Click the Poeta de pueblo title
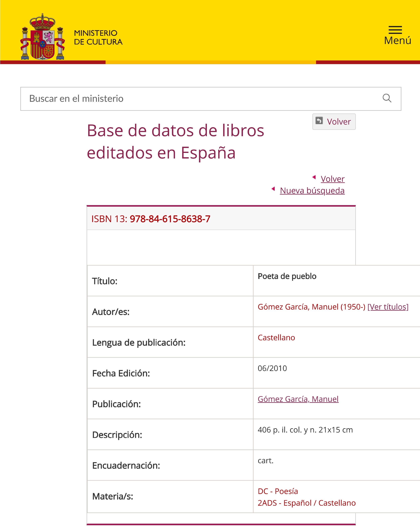 287,276
